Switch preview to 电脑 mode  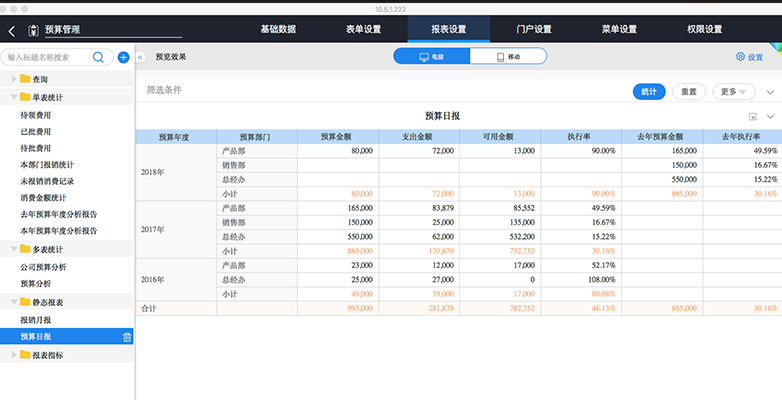(x=431, y=56)
